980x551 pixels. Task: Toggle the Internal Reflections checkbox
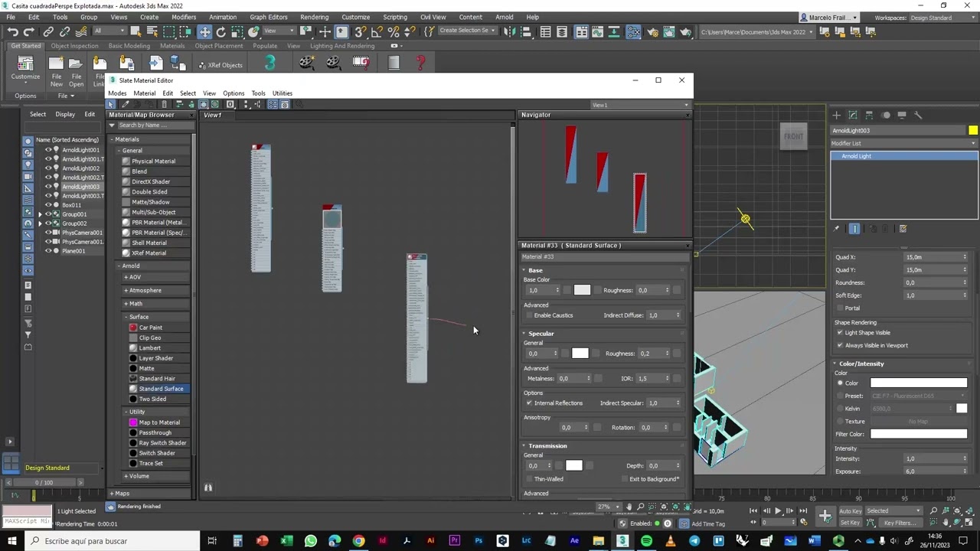point(529,403)
